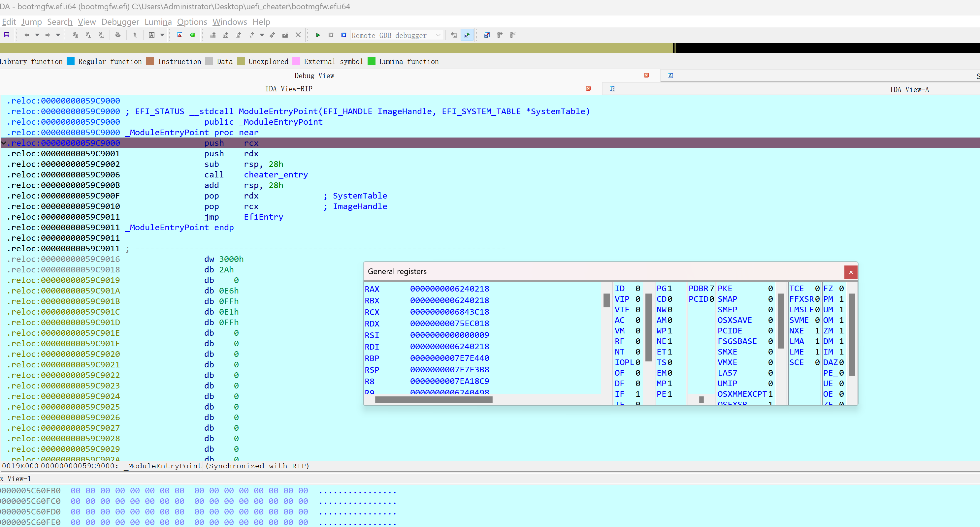Click the add-breakpoint style toolbar icon

click(x=500, y=35)
